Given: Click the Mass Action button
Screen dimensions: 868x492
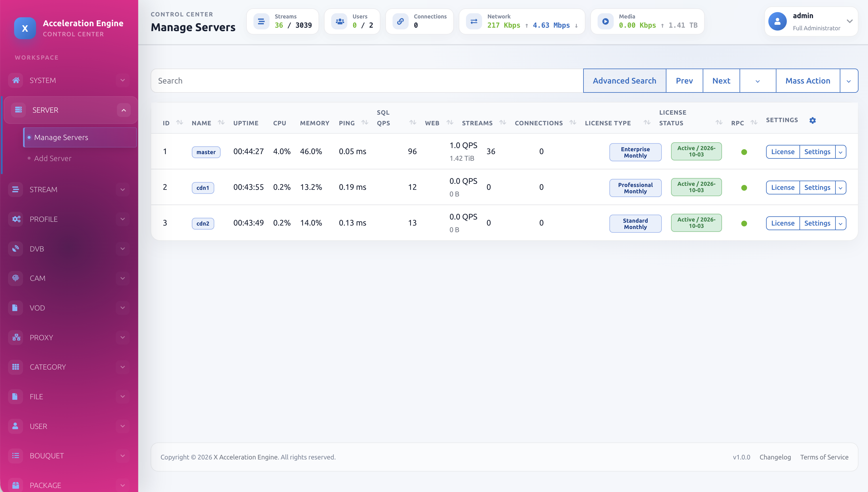Looking at the screenshot, I should (x=808, y=81).
